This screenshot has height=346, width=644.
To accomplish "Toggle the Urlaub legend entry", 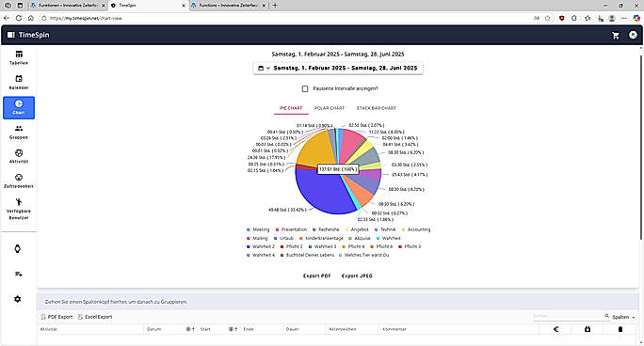I will pyautogui.click(x=283, y=238).
